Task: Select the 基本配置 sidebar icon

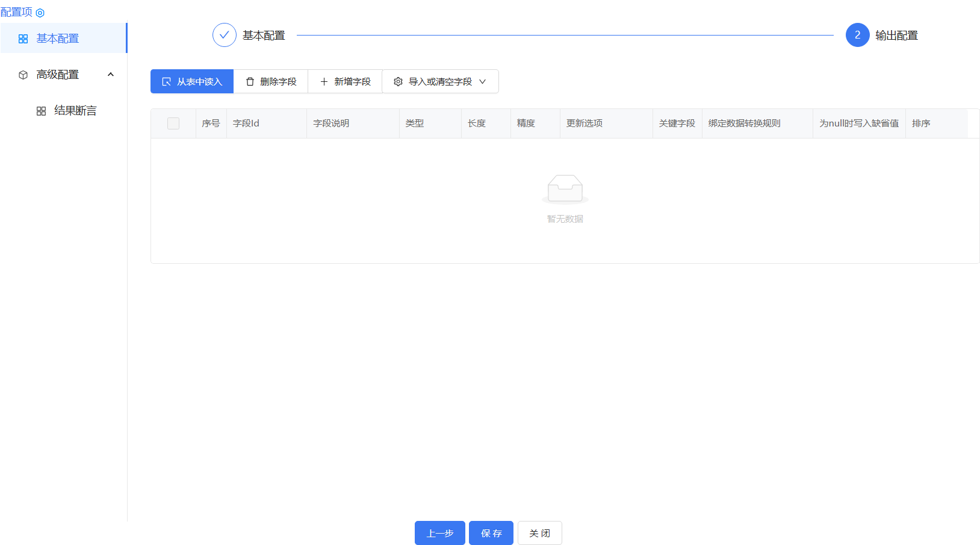Action: 23,38
